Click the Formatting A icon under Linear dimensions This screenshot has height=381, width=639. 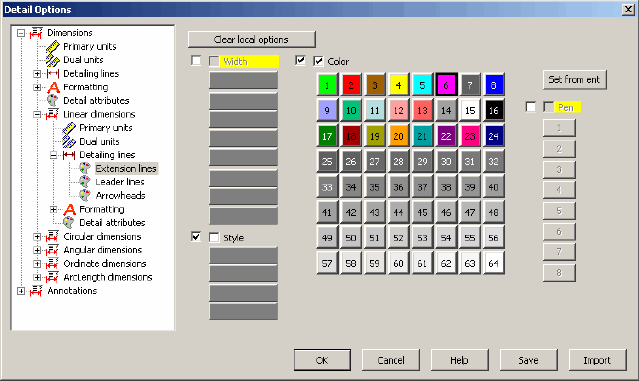(69, 209)
